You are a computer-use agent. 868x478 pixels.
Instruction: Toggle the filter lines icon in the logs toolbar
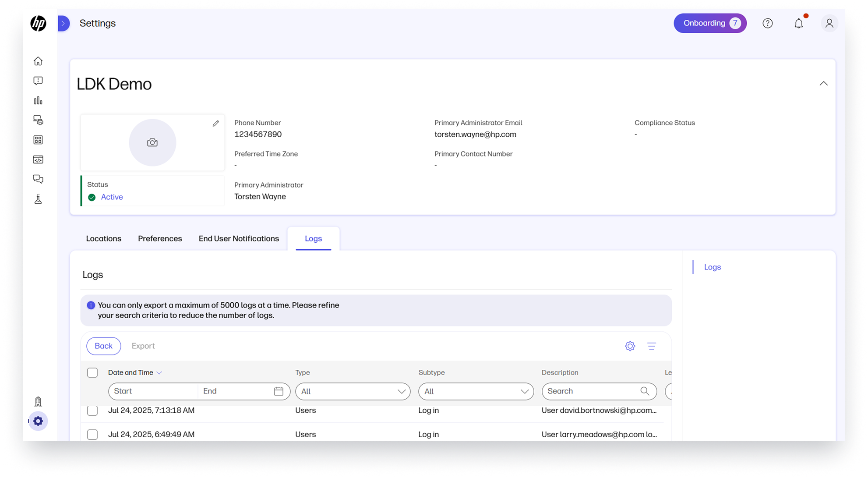coord(651,346)
